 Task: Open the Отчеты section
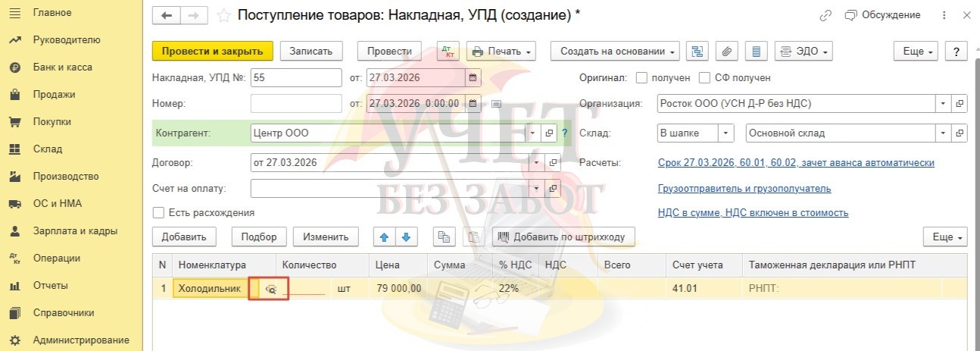[x=50, y=285]
